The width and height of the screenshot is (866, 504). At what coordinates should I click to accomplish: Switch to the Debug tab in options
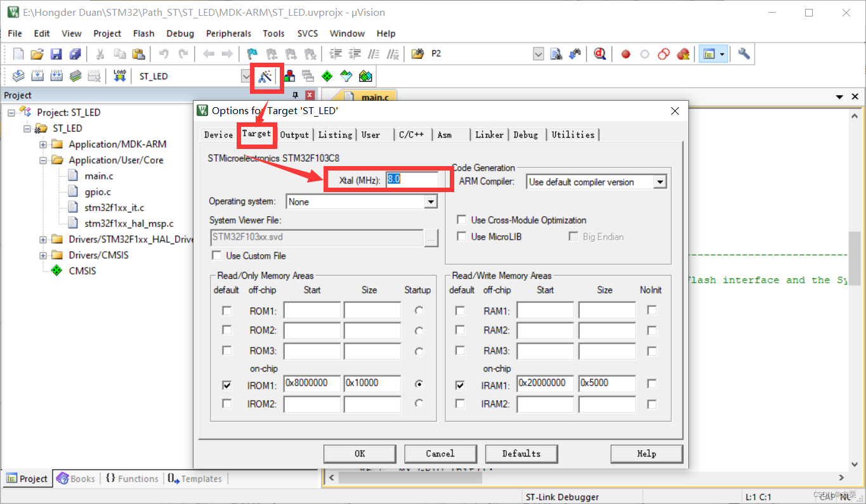click(526, 134)
